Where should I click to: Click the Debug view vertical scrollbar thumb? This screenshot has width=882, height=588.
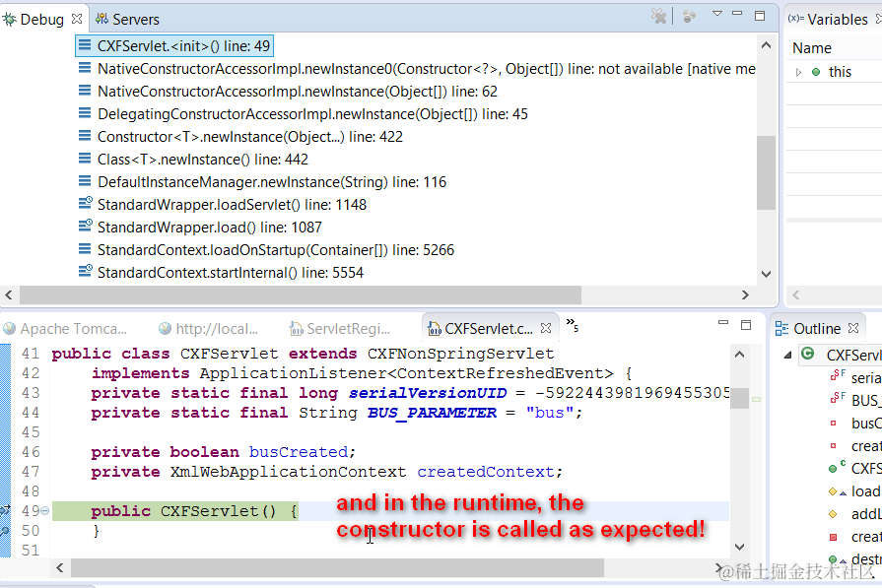click(x=766, y=172)
